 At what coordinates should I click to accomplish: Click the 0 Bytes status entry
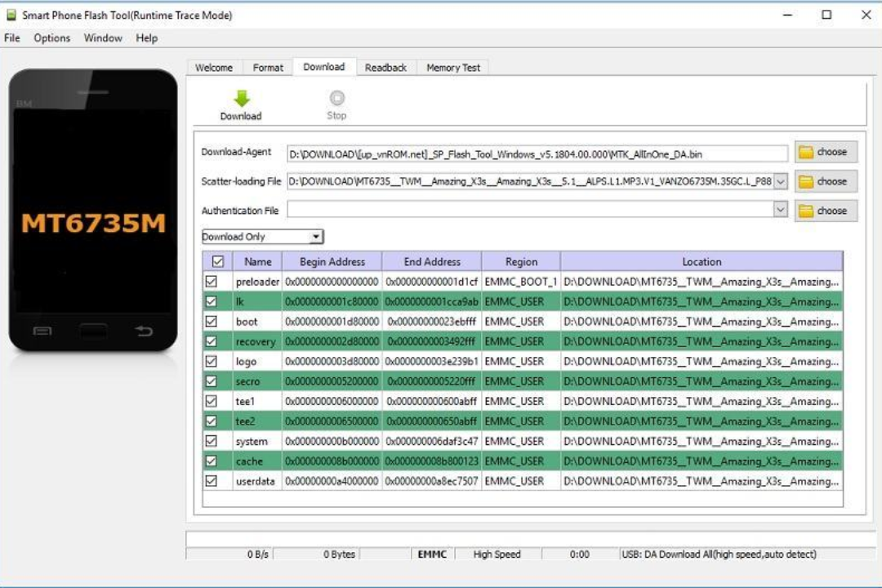pyautogui.click(x=339, y=555)
